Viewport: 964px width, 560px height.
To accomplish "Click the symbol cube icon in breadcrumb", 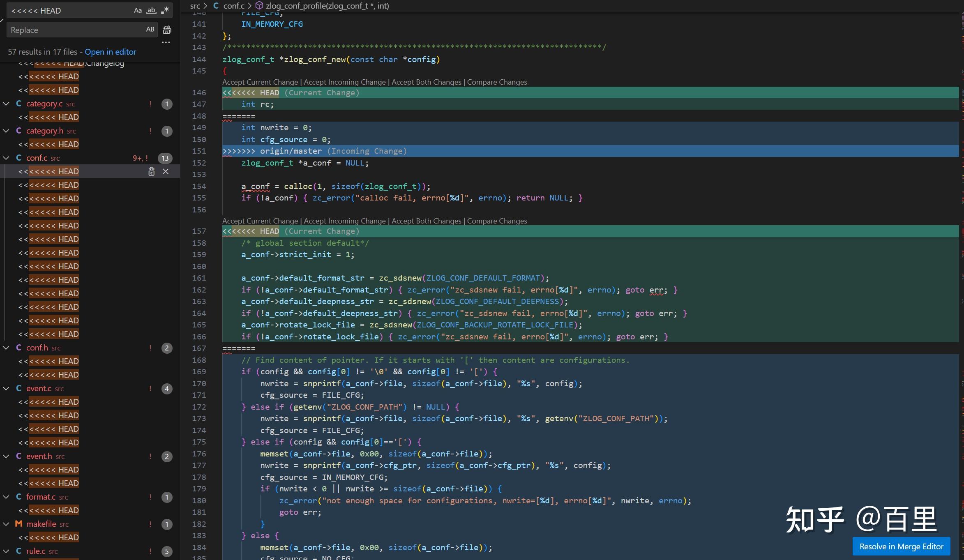I will [x=259, y=6].
